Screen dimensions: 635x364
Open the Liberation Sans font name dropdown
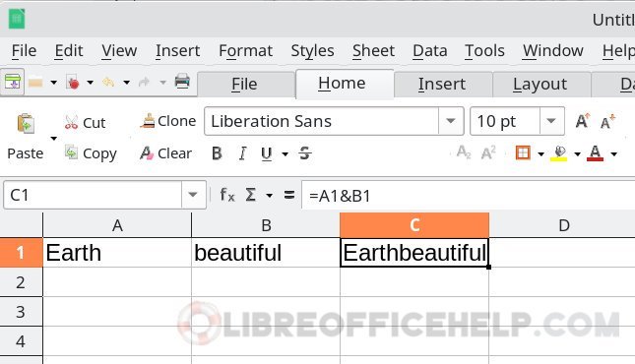click(451, 121)
